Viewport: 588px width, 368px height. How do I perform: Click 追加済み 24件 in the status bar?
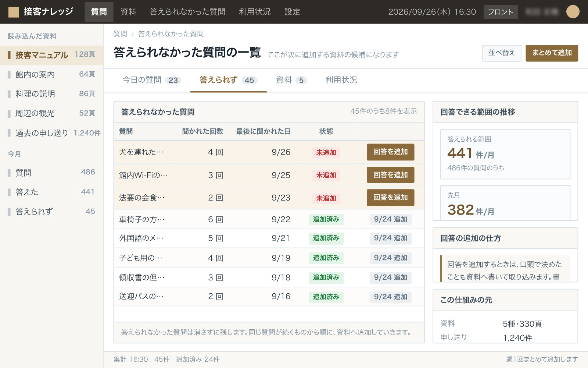(198, 360)
